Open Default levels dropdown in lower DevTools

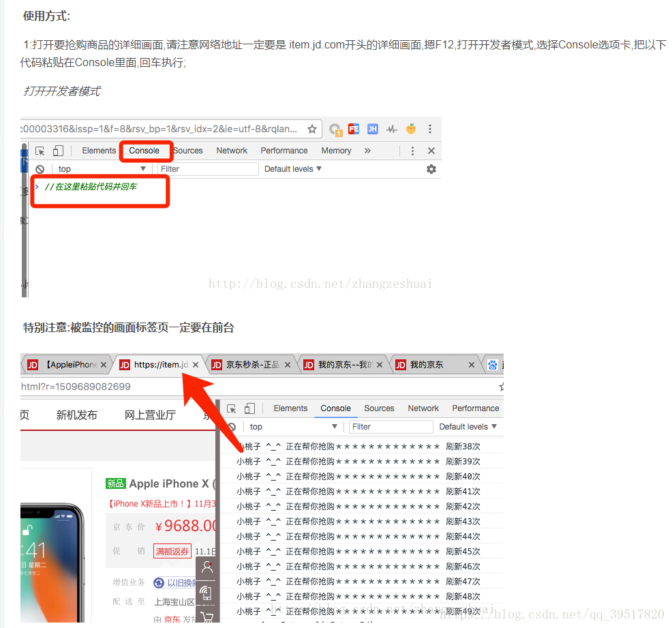point(468,427)
